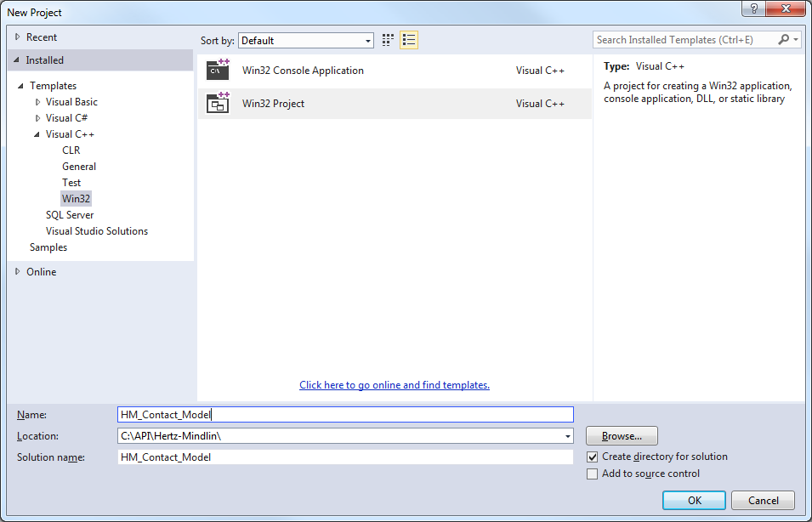812x522 pixels.
Task: Expand the Visual C# tree node
Action: point(37,118)
